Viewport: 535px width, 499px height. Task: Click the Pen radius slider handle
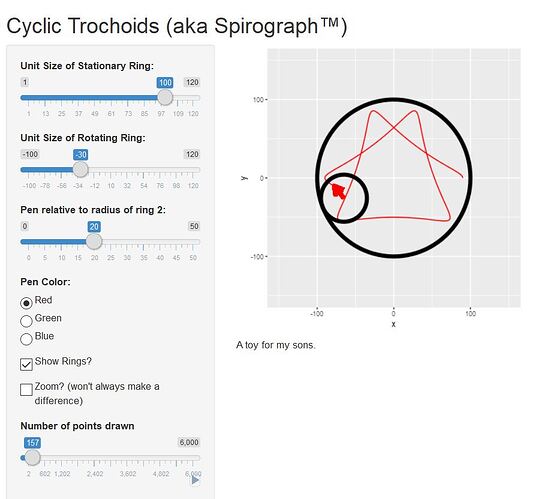click(x=94, y=242)
